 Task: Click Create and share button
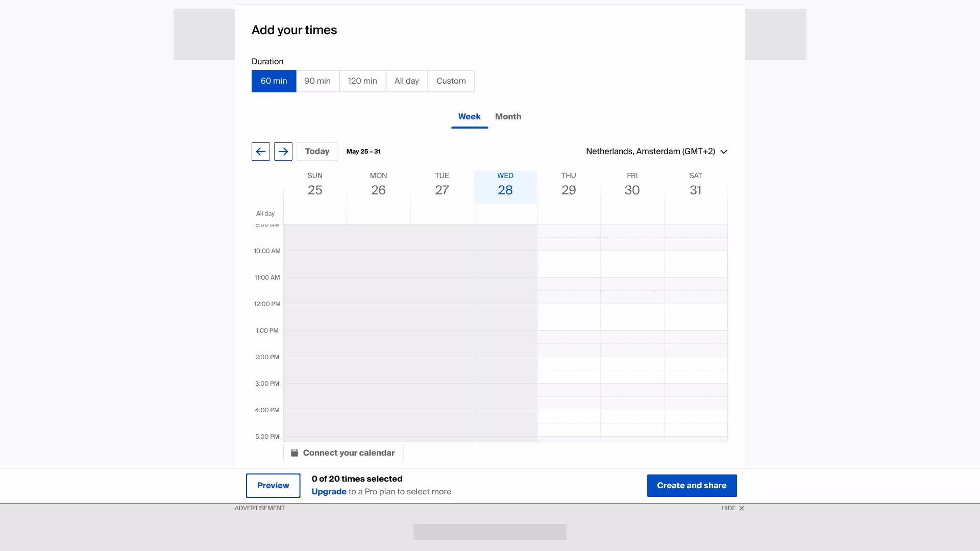(x=692, y=486)
